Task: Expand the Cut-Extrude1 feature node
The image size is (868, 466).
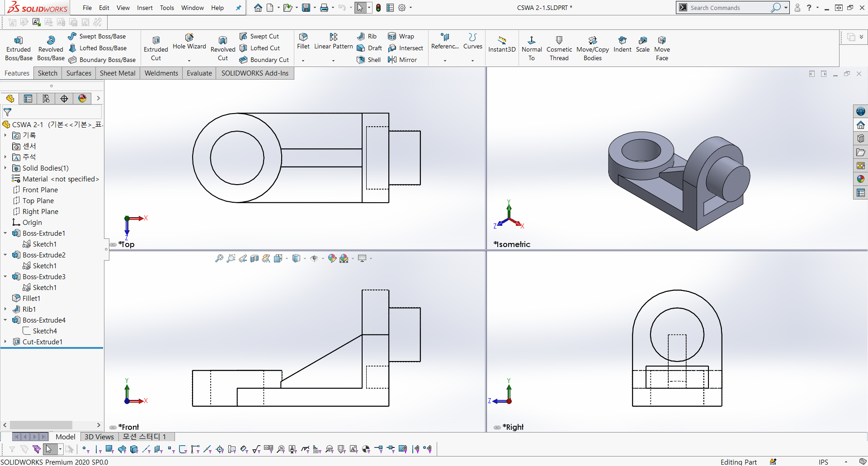Action: tap(5, 342)
